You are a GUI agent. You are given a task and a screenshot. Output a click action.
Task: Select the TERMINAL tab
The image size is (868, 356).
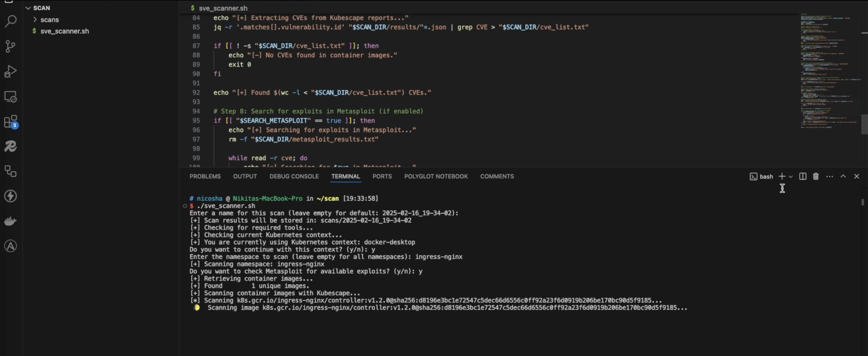coord(345,176)
